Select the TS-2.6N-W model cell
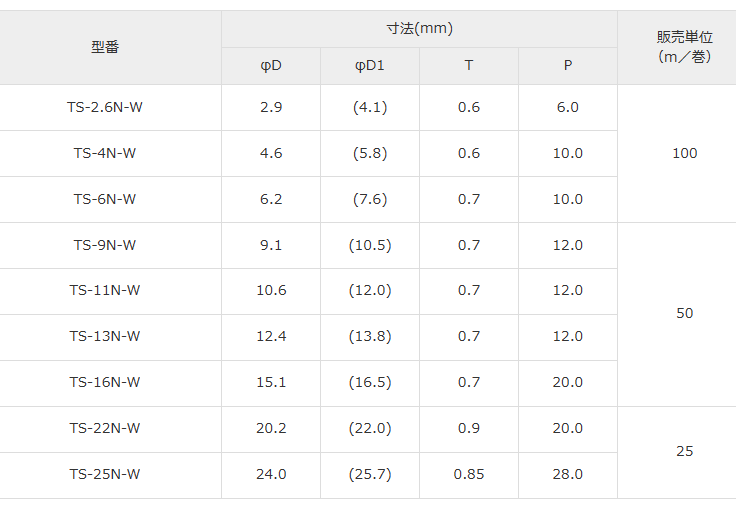This screenshot has width=736, height=505. click(x=105, y=107)
